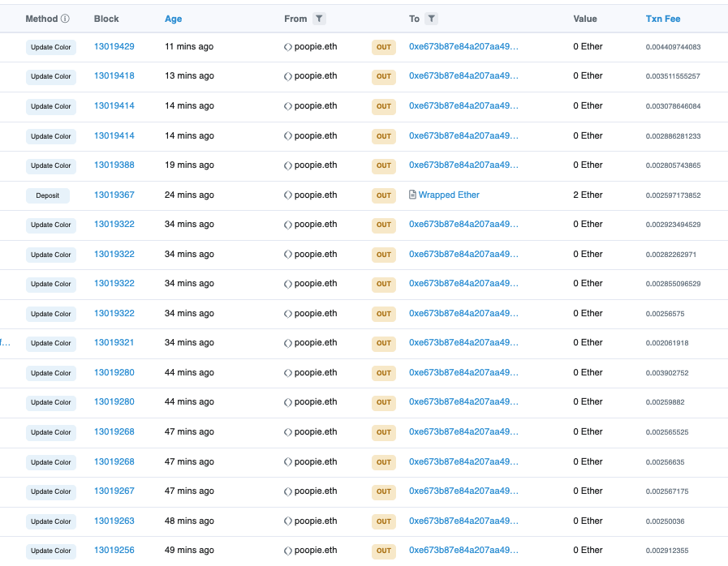Open the 0xe673b87e84a207aa49… address in the 49 mins ago row
This screenshot has height=566, width=728.
click(x=463, y=550)
